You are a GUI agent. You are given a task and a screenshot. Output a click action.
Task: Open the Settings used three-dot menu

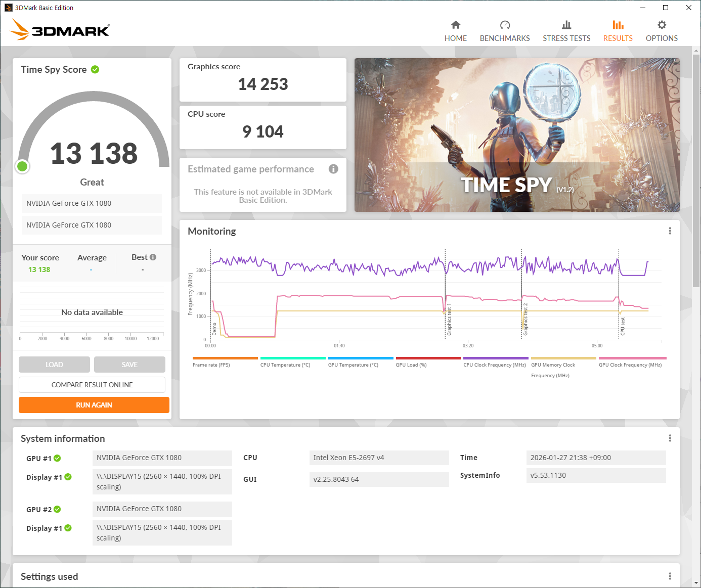click(670, 576)
